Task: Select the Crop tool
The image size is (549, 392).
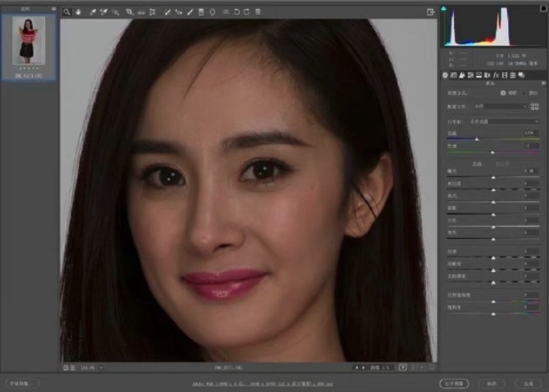Action: tap(129, 12)
